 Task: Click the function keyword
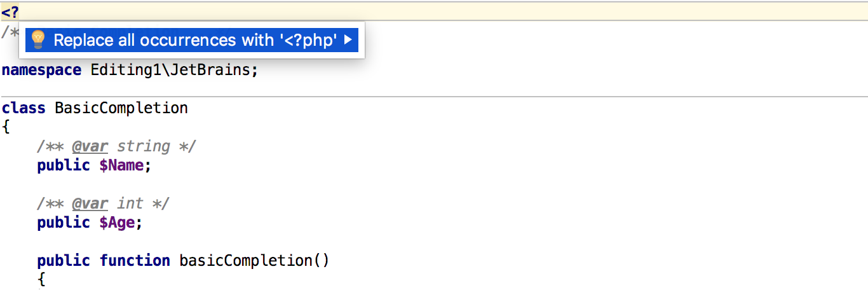[x=135, y=261]
